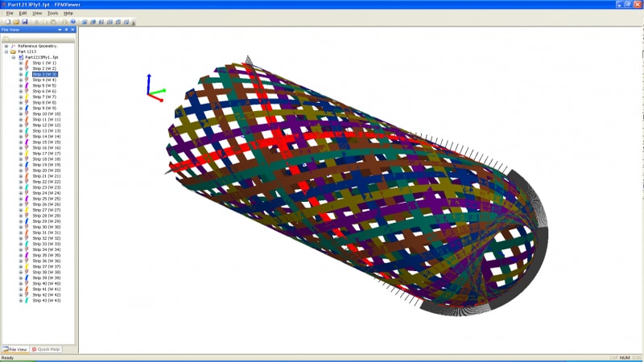Viewport: 644px width, 362px height.
Task: Close the File View panel
Action: (x=72, y=30)
